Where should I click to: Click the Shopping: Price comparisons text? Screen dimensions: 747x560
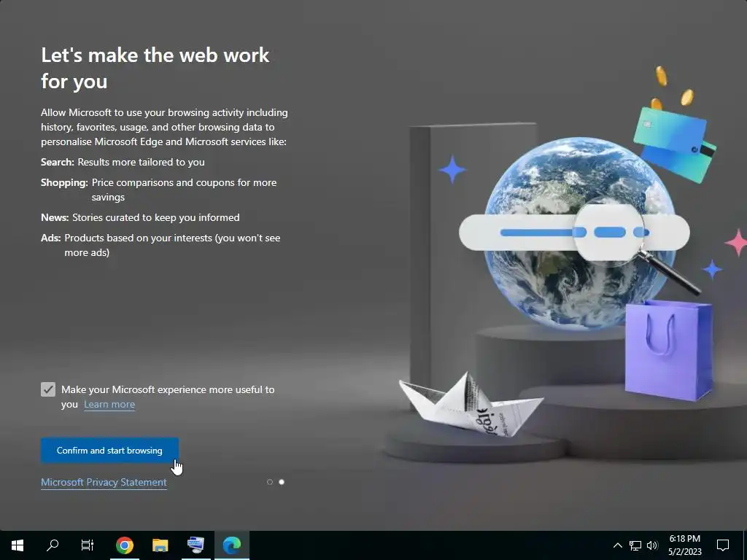(x=158, y=190)
